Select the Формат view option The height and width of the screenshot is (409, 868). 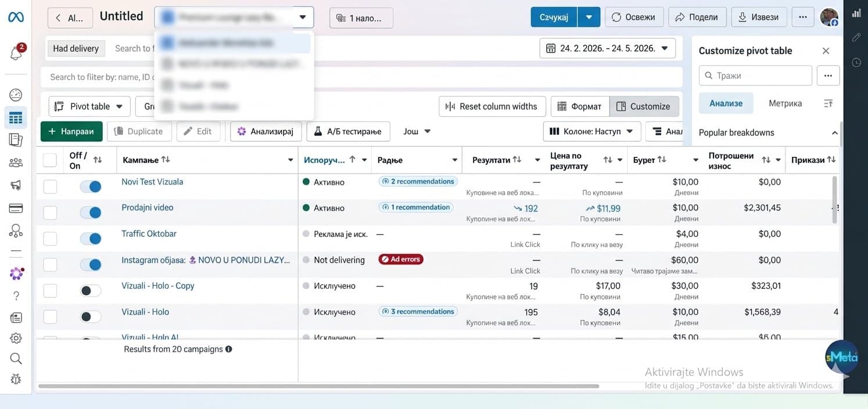click(x=580, y=106)
